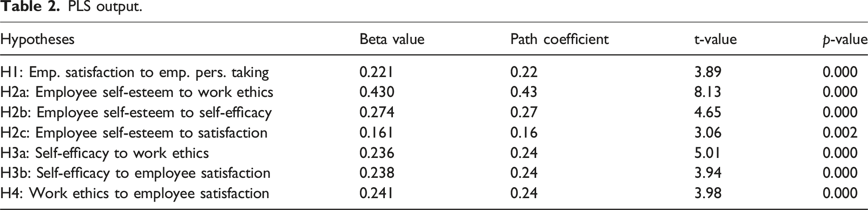
Task: Click the t-value column header
Action: tap(715, 40)
